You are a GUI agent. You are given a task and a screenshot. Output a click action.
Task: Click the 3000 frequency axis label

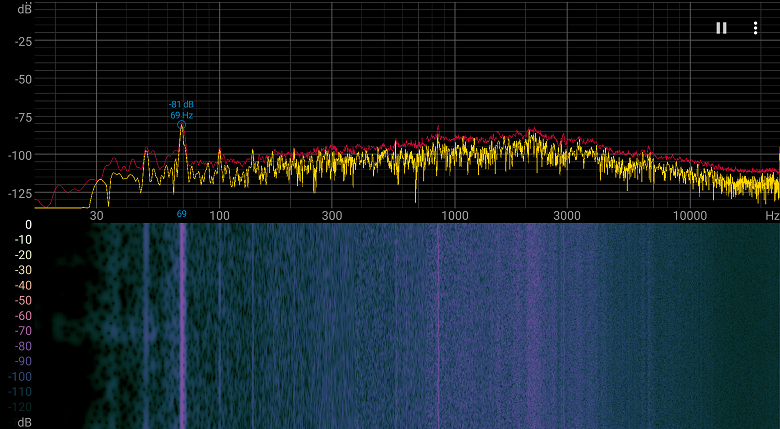(567, 215)
